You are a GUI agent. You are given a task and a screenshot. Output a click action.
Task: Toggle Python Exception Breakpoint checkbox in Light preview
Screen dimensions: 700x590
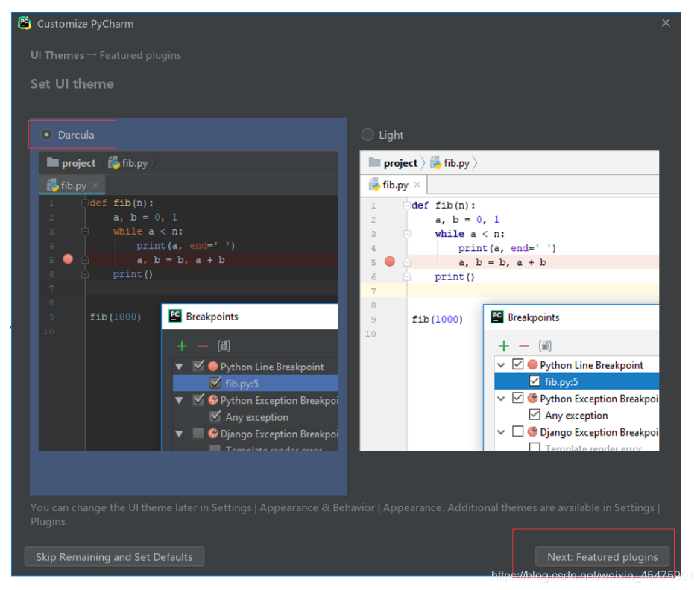(518, 398)
